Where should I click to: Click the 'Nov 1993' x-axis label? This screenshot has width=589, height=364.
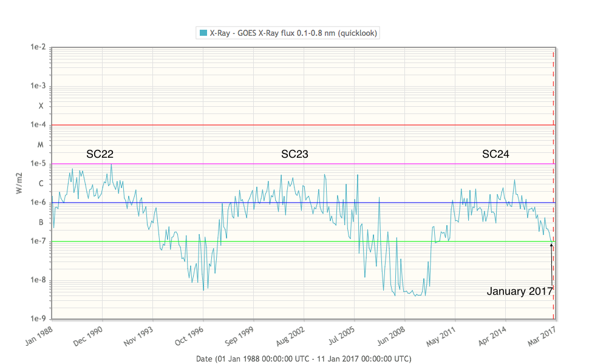click(x=138, y=336)
